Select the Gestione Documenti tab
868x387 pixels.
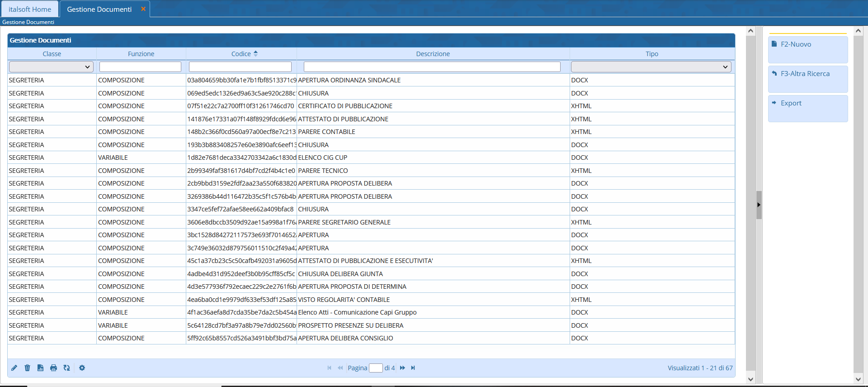pyautogui.click(x=99, y=10)
